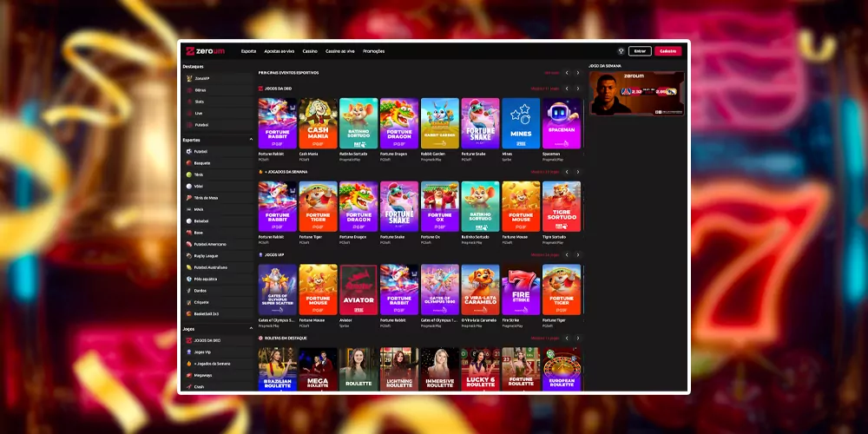Open the Mines game tile
Screen dimensions: 868x434
click(521, 123)
